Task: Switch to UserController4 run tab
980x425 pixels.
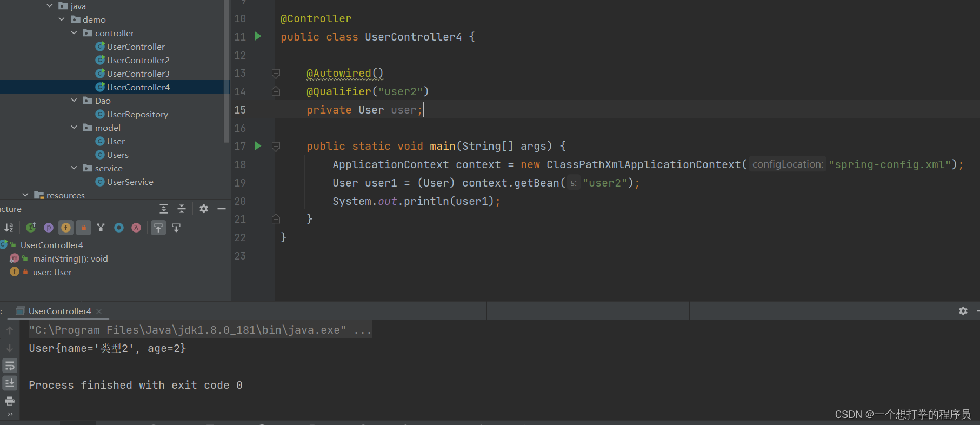Action: (59, 311)
